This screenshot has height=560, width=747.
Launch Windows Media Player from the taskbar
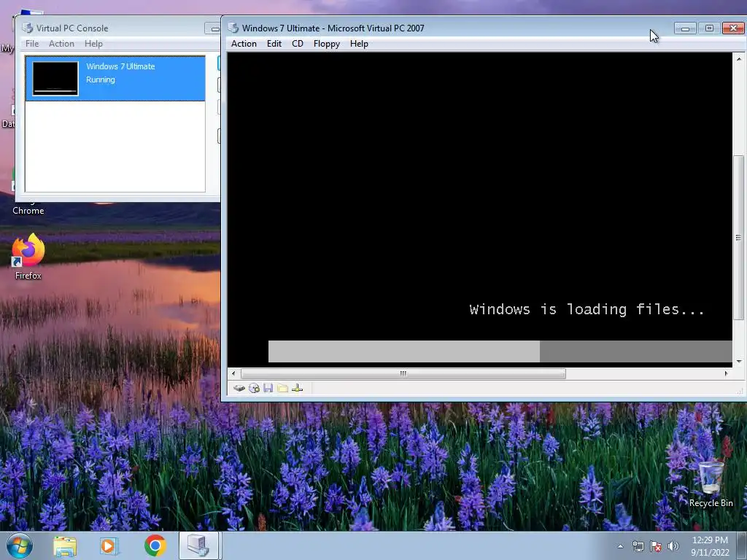109,546
